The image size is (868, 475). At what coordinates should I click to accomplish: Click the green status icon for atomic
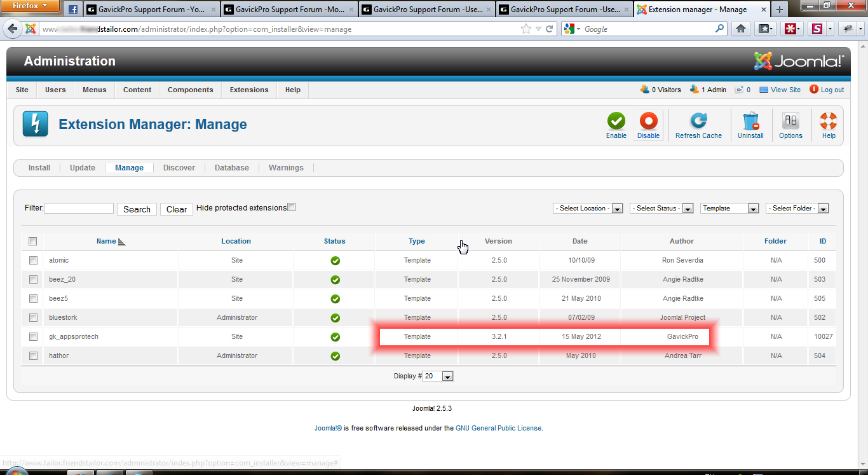(x=335, y=261)
